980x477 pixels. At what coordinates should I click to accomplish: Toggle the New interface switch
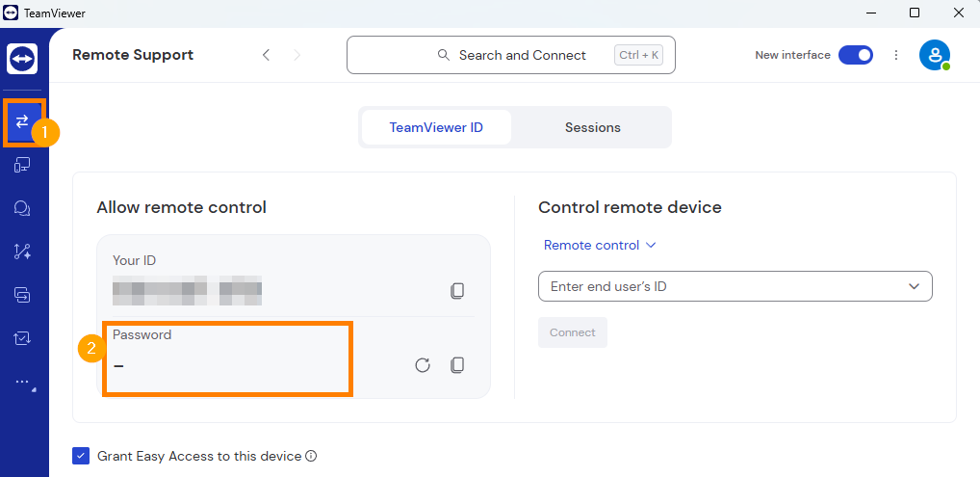click(856, 55)
